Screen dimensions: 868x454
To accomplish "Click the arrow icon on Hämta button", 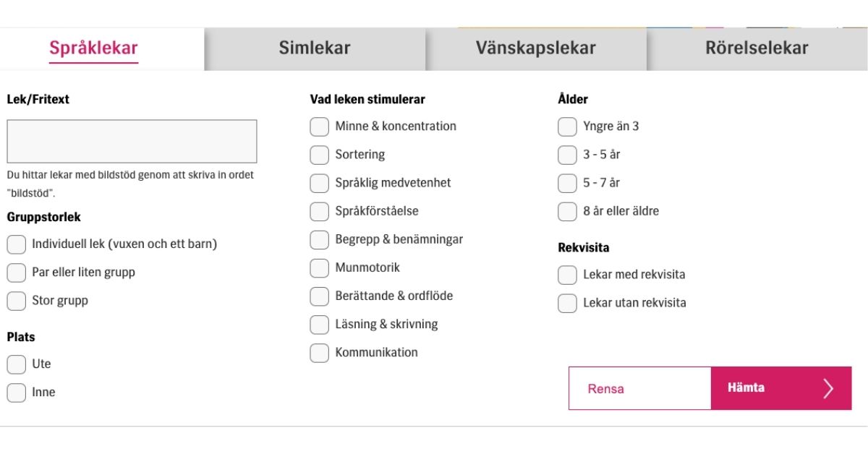I will coord(828,388).
